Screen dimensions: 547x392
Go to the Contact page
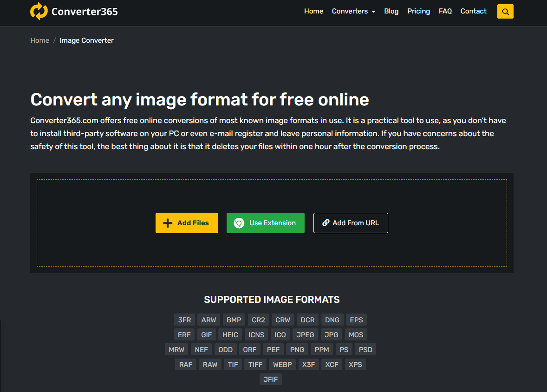coord(473,11)
